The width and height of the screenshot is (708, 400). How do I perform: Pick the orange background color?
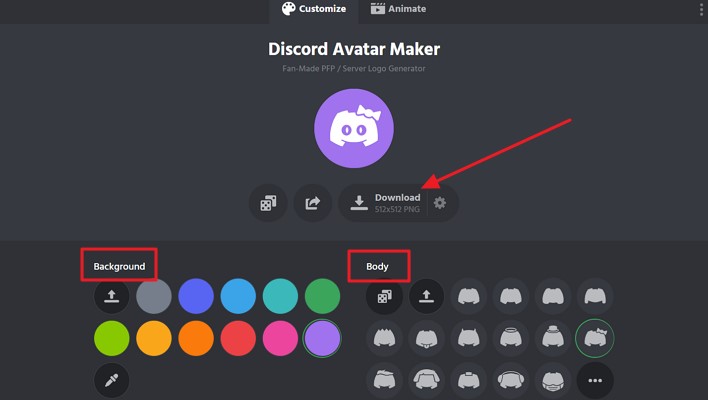(196, 338)
